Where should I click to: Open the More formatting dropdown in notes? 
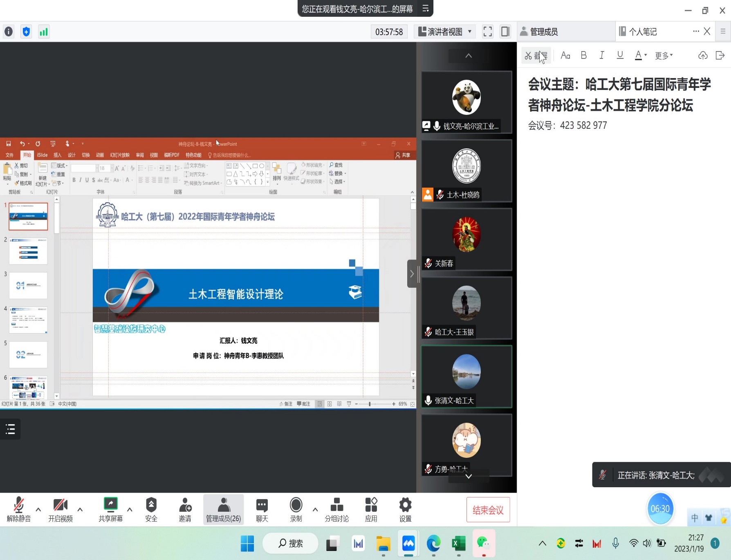tap(664, 56)
